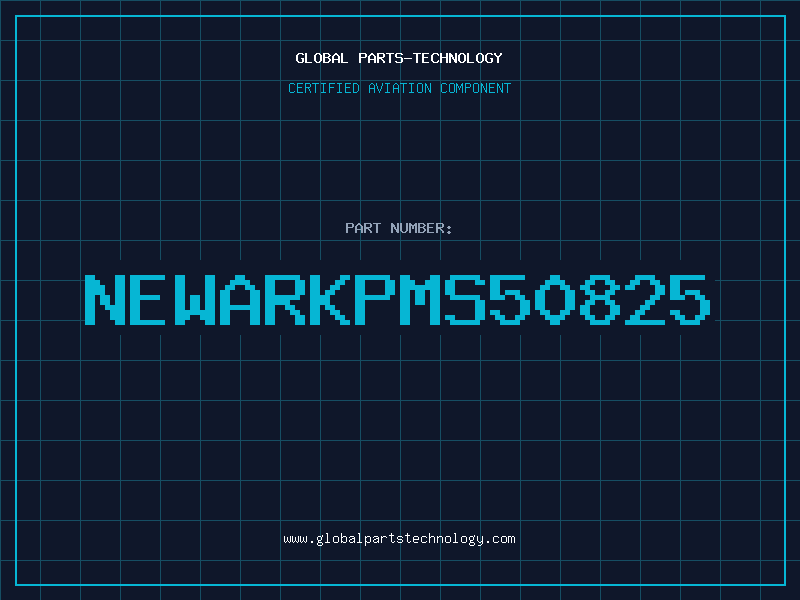Click the PART NUMBER: label
This screenshot has width=800, height=600.
point(399,228)
